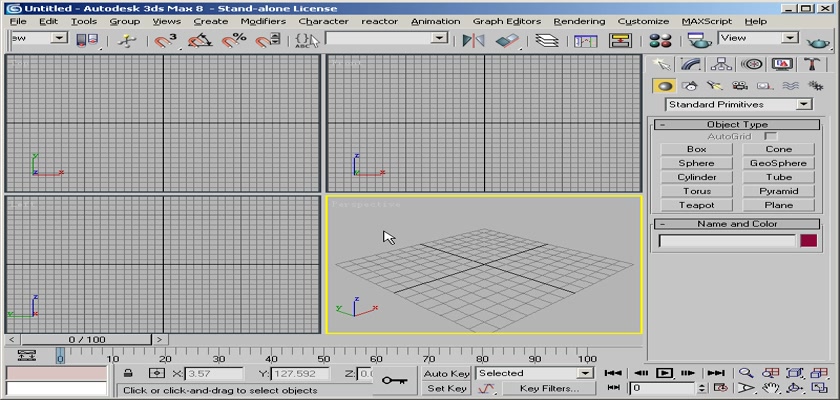
Task: Open the Utilities hammer tab
Action: [x=812, y=64]
